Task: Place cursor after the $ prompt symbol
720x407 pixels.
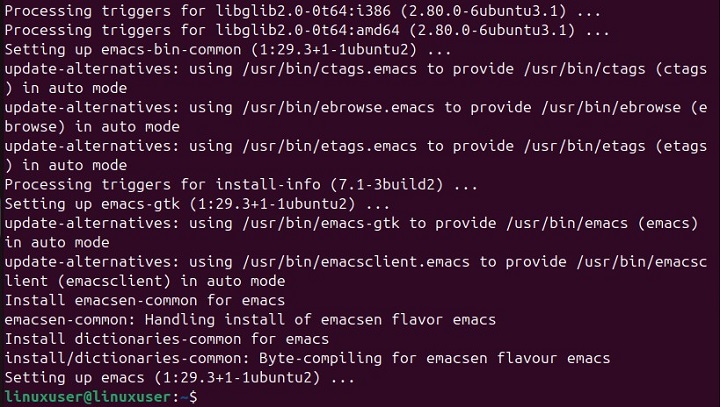Action: (203, 397)
